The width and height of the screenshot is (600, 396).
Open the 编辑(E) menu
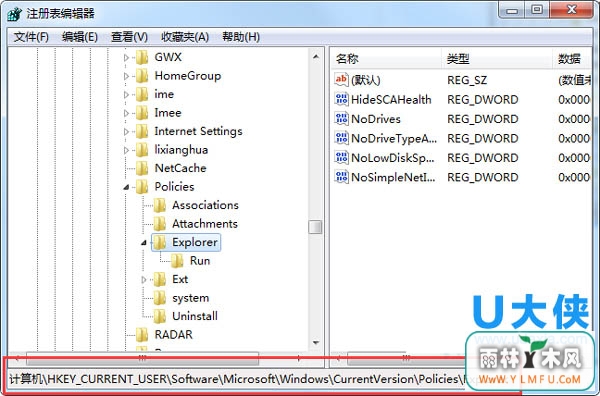click(x=80, y=37)
